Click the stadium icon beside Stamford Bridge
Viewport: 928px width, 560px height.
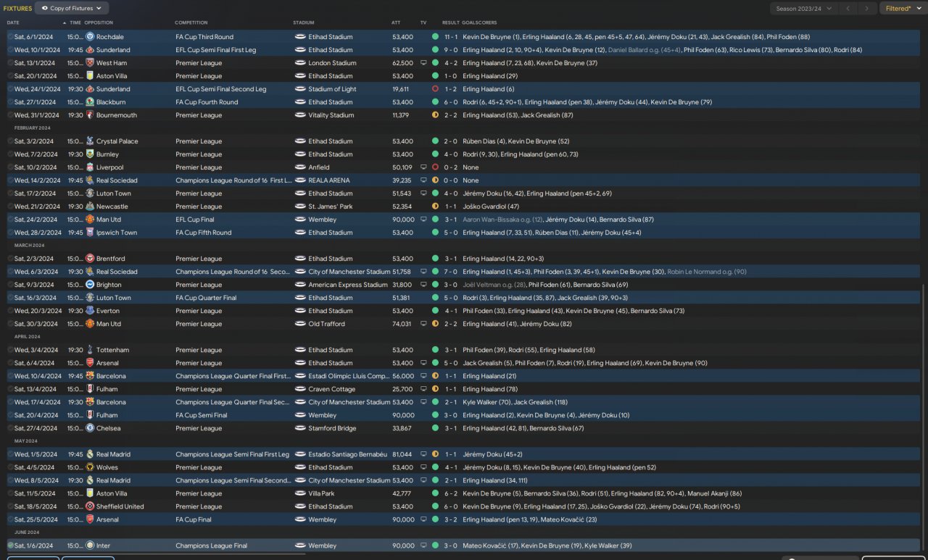(300, 428)
